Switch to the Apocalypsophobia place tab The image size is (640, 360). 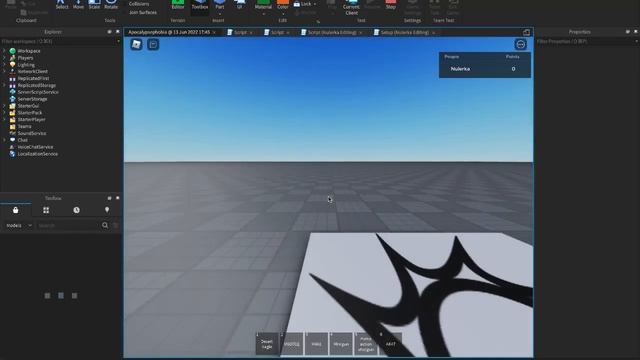pos(172,32)
